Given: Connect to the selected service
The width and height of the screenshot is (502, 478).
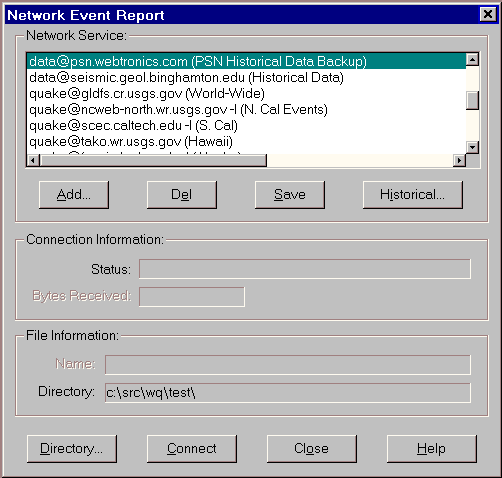Looking at the screenshot, I should point(192,449).
